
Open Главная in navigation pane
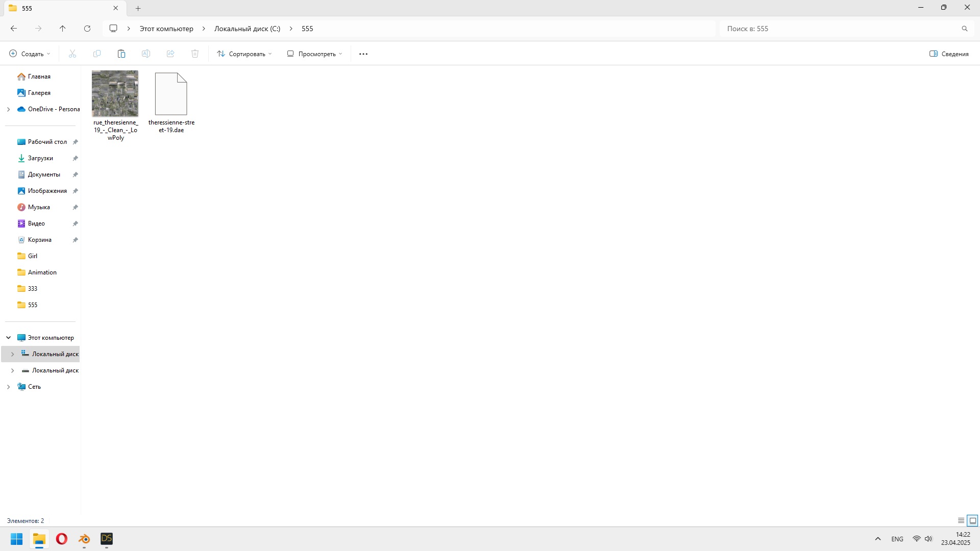39,77
